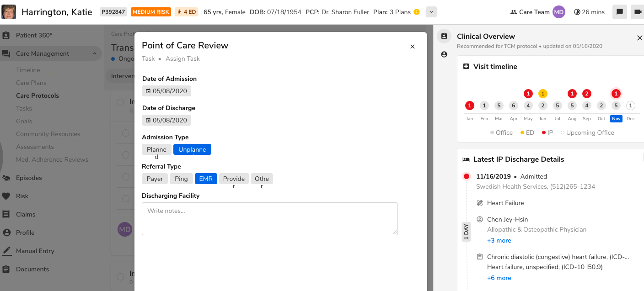Open Assessments menu item
The image size is (644, 291).
coord(35,147)
